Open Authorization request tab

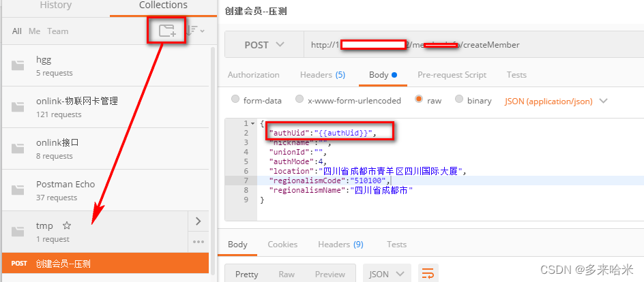click(253, 75)
